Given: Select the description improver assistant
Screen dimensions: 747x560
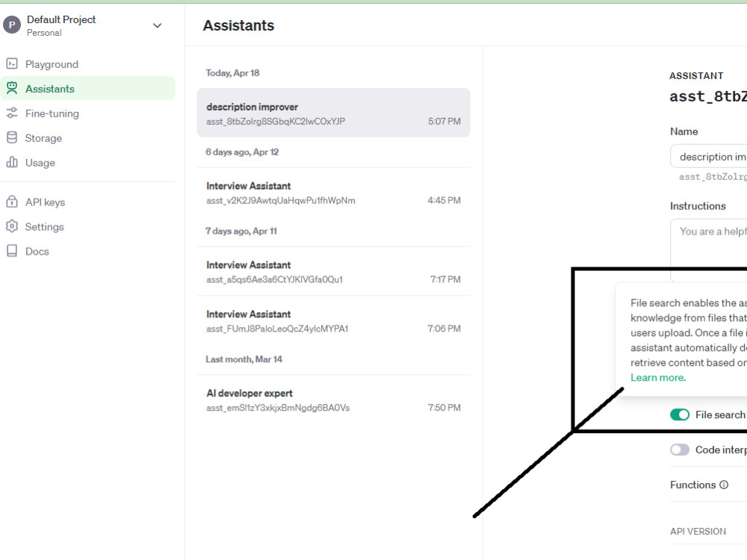Looking at the screenshot, I should click(x=333, y=113).
